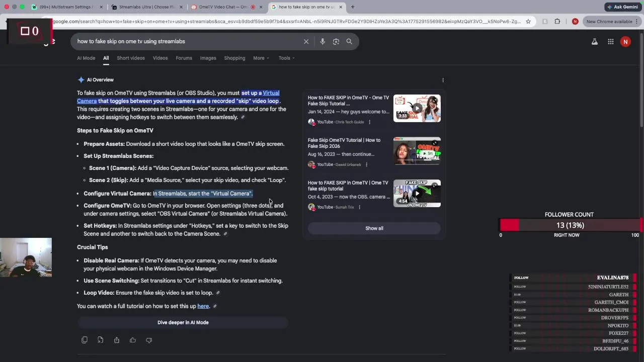This screenshot has width=644, height=362.
Task: Start a voice search with the microphone icon
Action: [x=323, y=41]
